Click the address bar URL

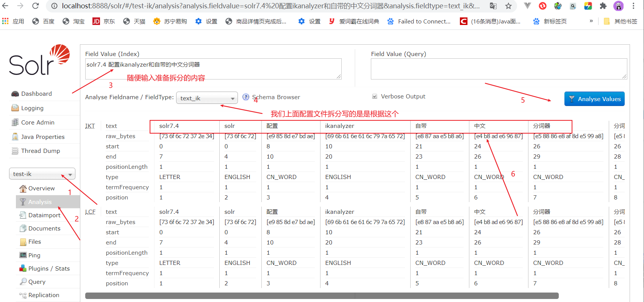(x=271, y=6)
